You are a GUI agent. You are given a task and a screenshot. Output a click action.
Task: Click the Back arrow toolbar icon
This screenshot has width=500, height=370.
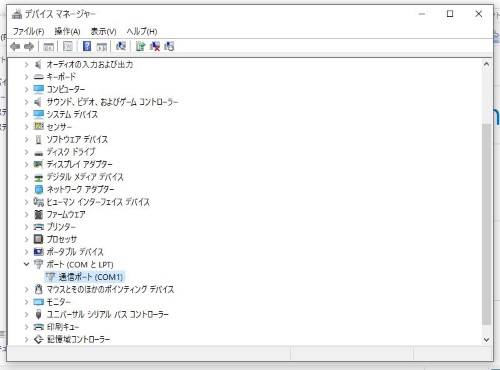pyautogui.click(x=15, y=46)
